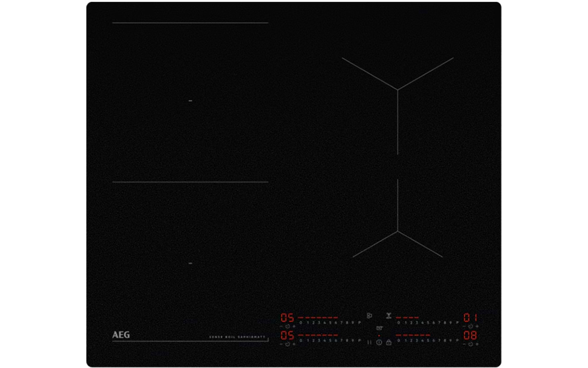
Task: Tap the pause icon
Action: 369,343
